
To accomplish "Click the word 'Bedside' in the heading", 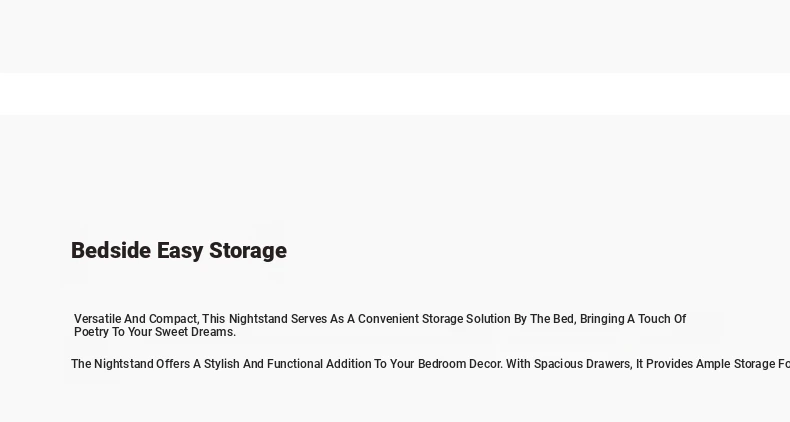I will [111, 251].
